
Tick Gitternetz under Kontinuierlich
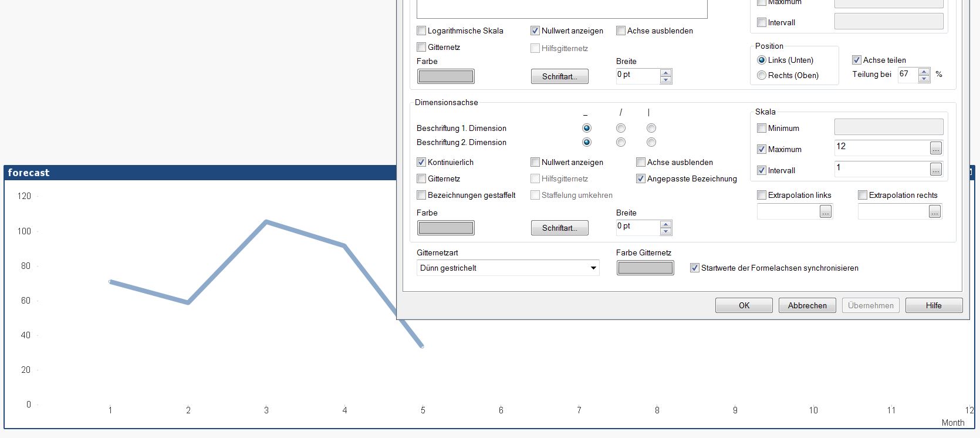(421, 178)
